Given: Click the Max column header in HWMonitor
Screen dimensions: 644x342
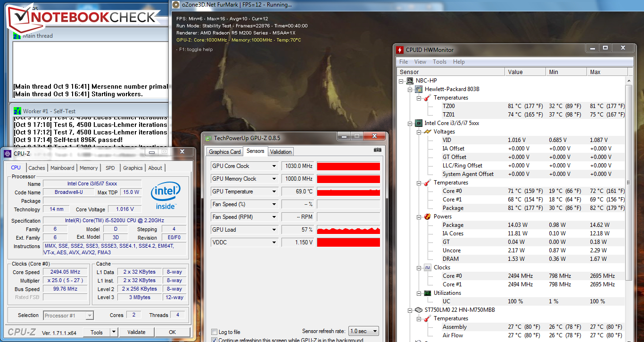Looking at the screenshot, I should click(606, 72).
